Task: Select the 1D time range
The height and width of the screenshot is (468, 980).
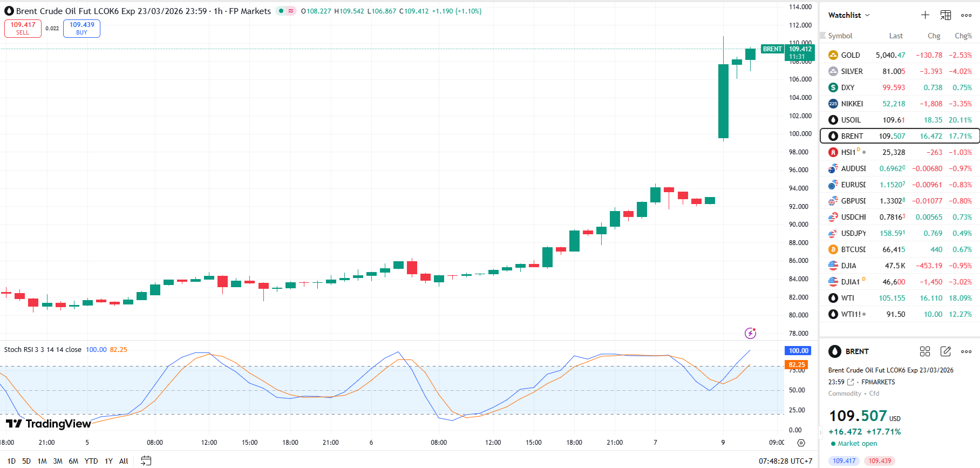Action: [x=11, y=461]
